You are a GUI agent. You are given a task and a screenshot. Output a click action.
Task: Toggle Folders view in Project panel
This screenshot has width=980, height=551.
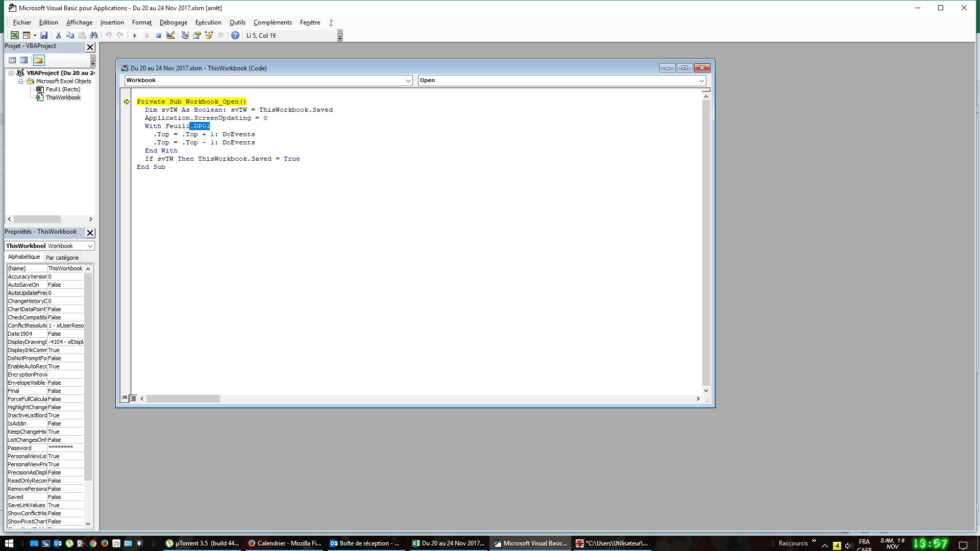coord(39,60)
